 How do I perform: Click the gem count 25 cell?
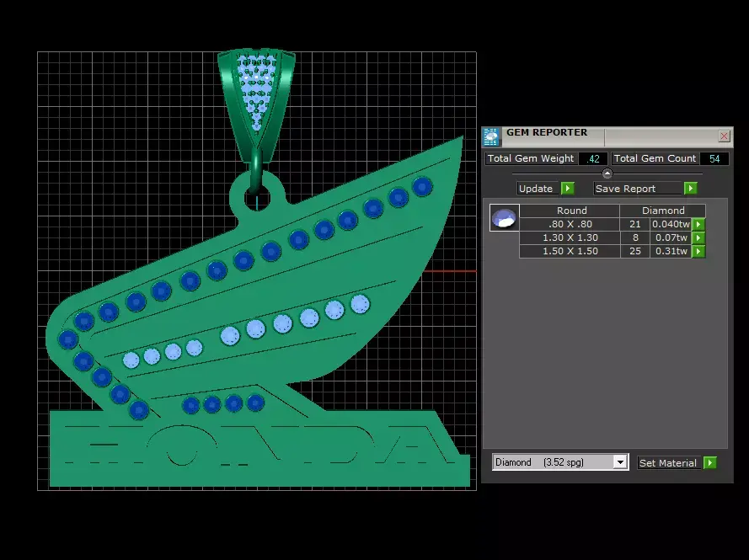pyautogui.click(x=634, y=251)
